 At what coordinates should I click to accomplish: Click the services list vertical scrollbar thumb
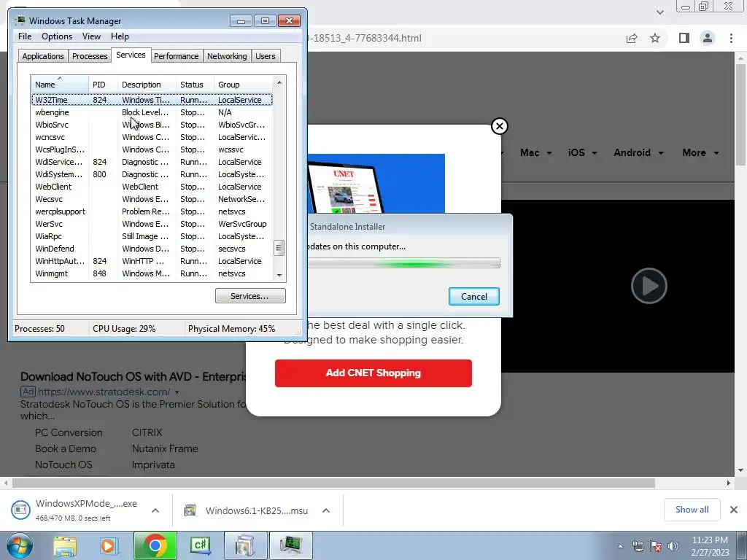(279, 248)
